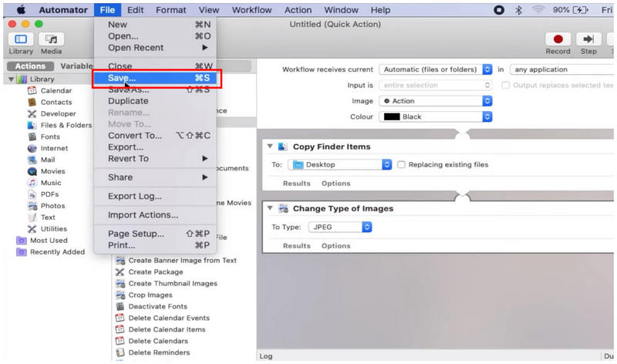Viewport: 617px width, 364px height.
Task: Click the Step toolbar icon
Action: coord(588,39)
